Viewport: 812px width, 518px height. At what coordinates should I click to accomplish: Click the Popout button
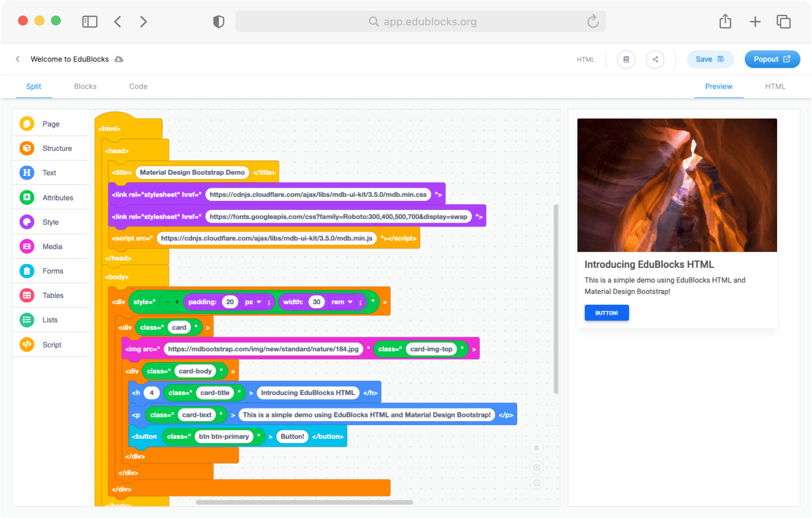[772, 60]
